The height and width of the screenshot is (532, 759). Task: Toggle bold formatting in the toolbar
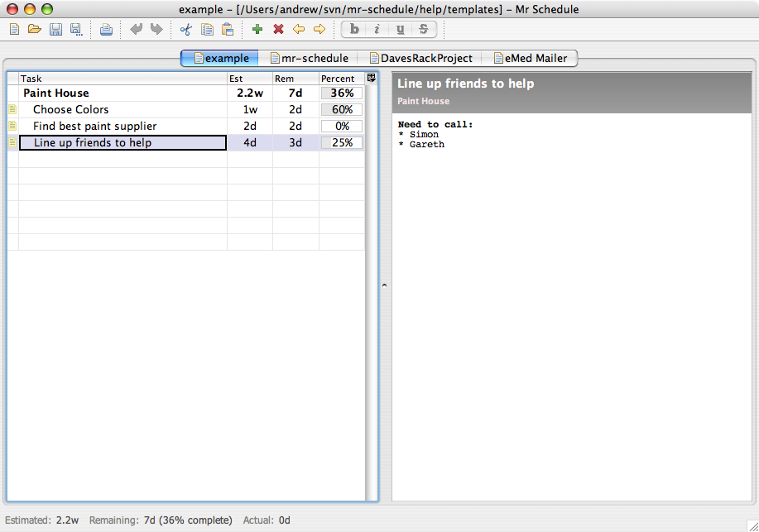pyautogui.click(x=353, y=29)
